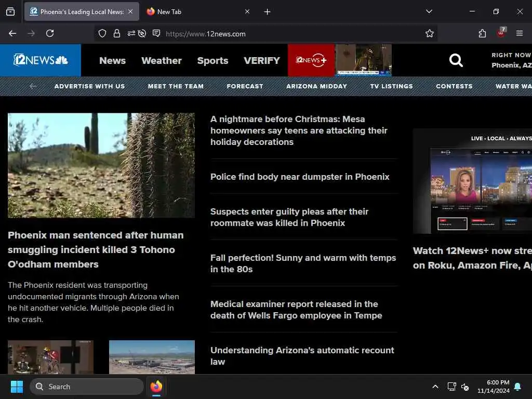Reload the current page

(x=50, y=33)
